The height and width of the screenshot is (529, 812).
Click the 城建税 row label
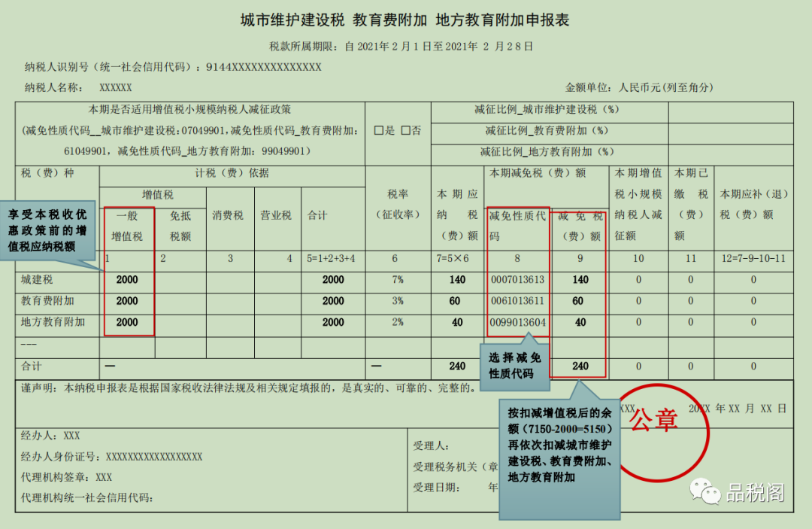click(x=37, y=280)
